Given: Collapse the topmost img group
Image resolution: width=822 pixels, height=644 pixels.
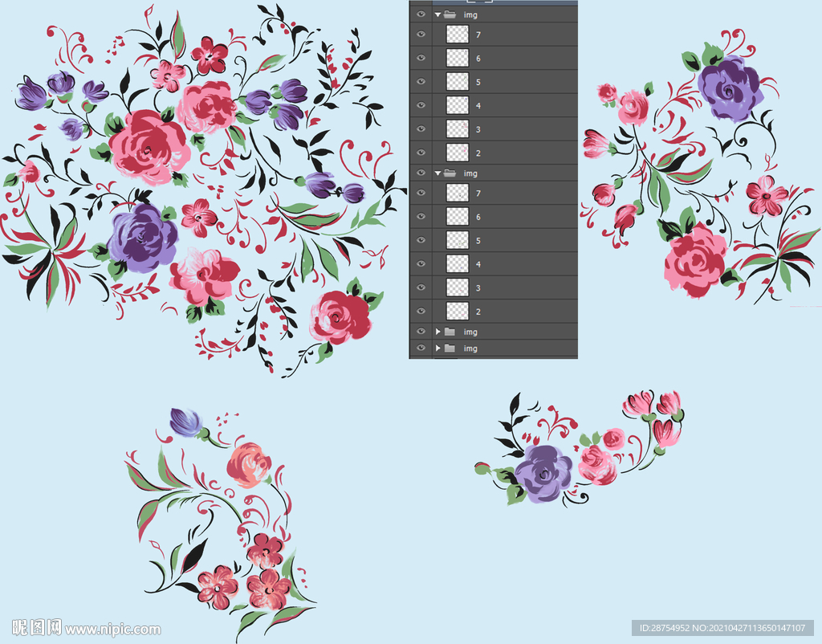Looking at the screenshot, I should click(x=437, y=14).
